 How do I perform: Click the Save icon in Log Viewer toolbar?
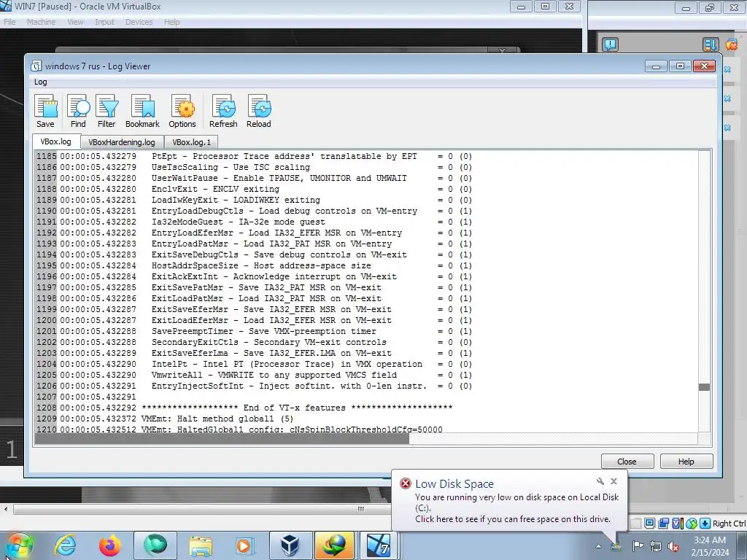point(46,111)
